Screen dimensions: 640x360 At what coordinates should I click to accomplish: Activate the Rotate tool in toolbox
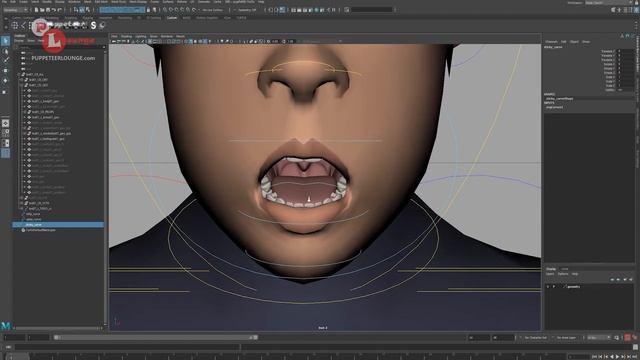(5, 81)
